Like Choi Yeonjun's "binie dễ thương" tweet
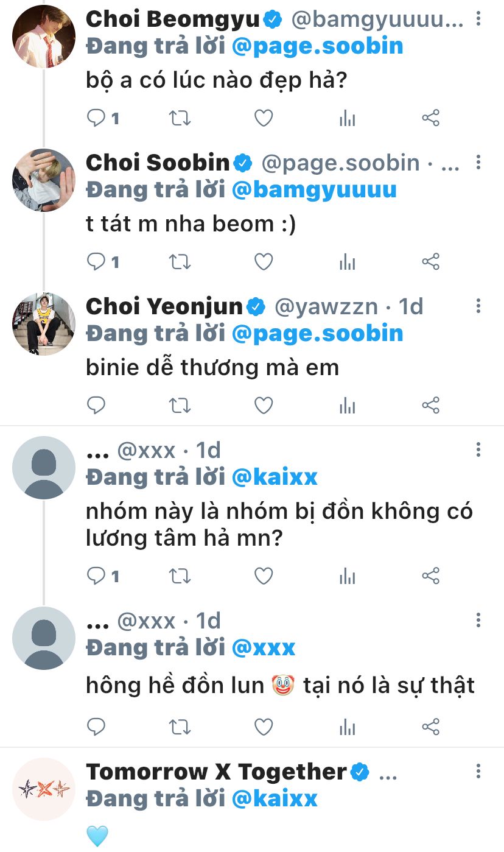 point(263,405)
